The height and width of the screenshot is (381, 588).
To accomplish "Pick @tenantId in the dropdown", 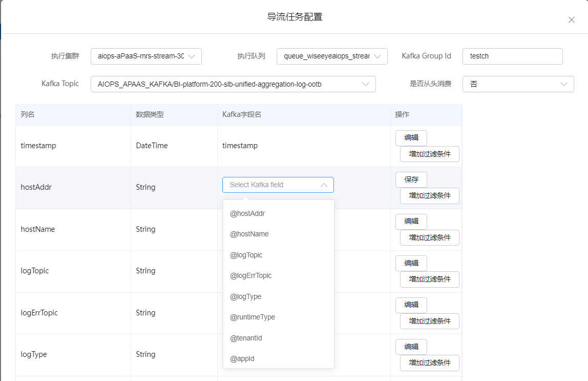I will [x=246, y=338].
